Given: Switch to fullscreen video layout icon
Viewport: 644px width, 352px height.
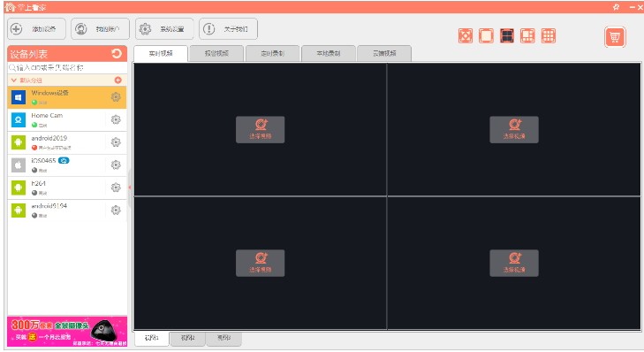Looking at the screenshot, I should [466, 36].
